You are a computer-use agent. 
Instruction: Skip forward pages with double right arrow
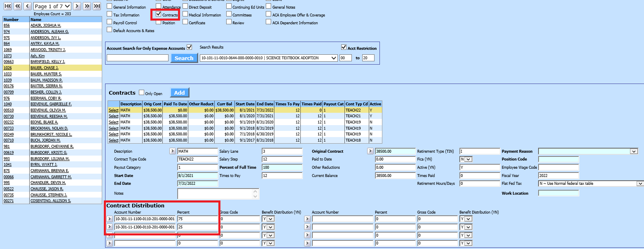click(x=87, y=6)
